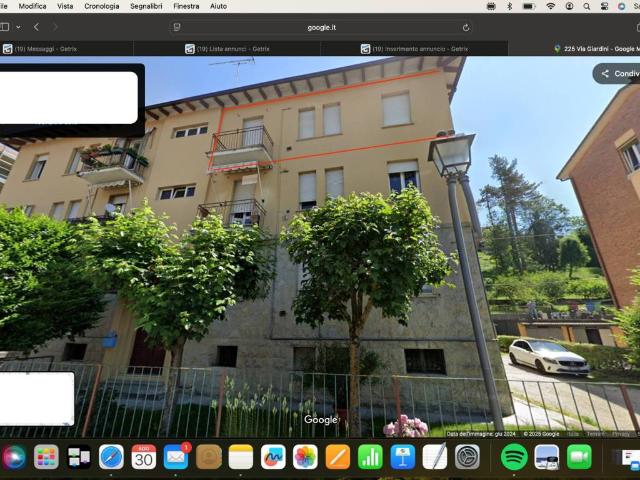Launch Numbers from the dock

coord(370,457)
